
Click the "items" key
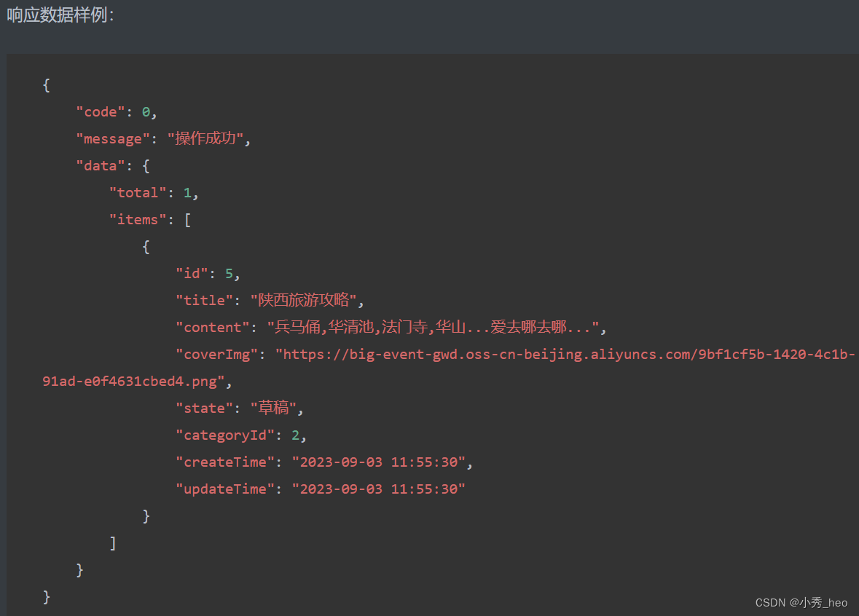click(138, 220)
